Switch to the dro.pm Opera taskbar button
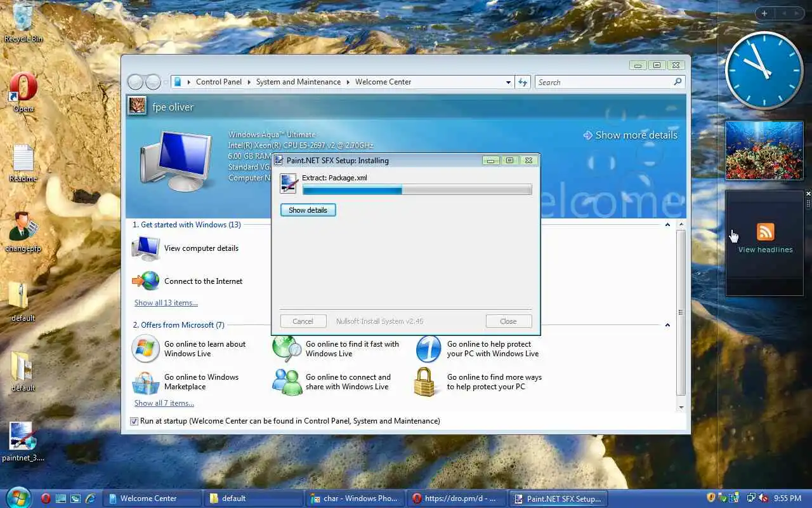Screen dimensions: 812x508 457,498
